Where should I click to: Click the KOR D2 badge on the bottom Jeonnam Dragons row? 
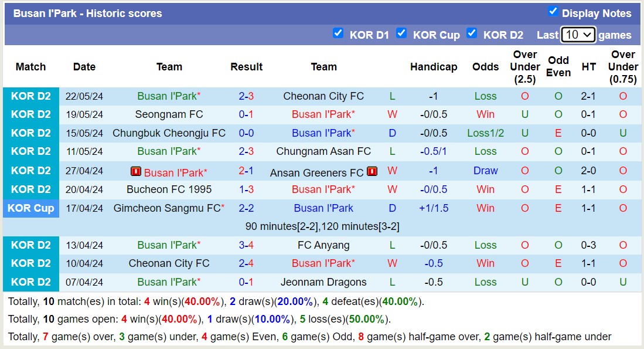click(x=30, y=282)
